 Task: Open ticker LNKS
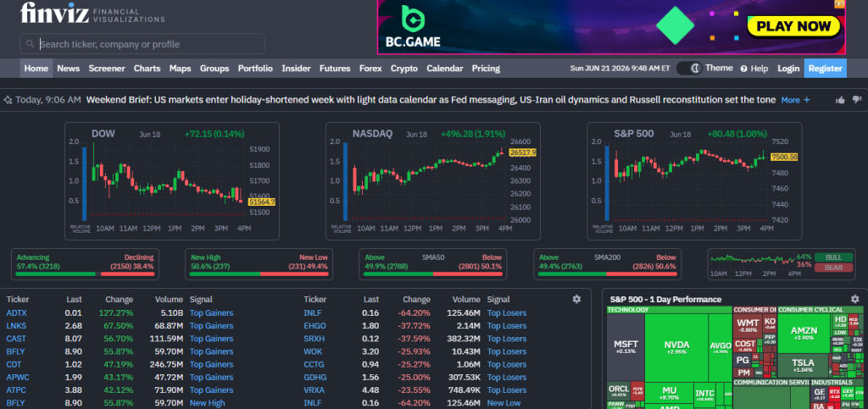[x=16, y=325]
